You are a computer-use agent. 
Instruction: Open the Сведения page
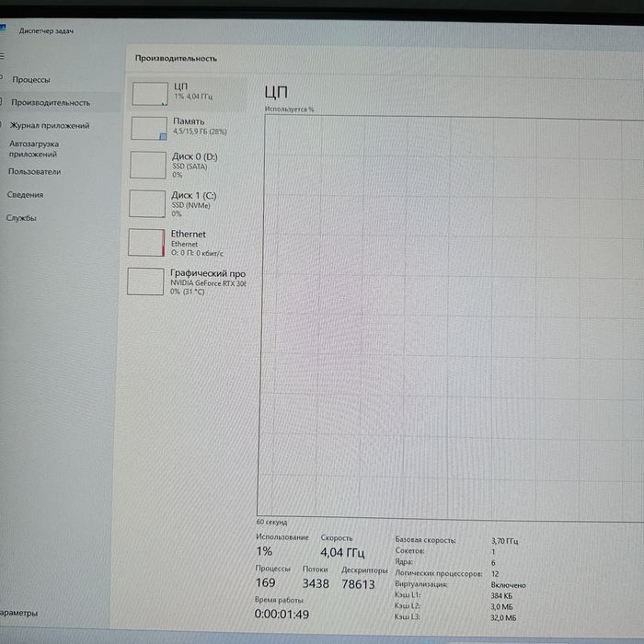[25, 195]
